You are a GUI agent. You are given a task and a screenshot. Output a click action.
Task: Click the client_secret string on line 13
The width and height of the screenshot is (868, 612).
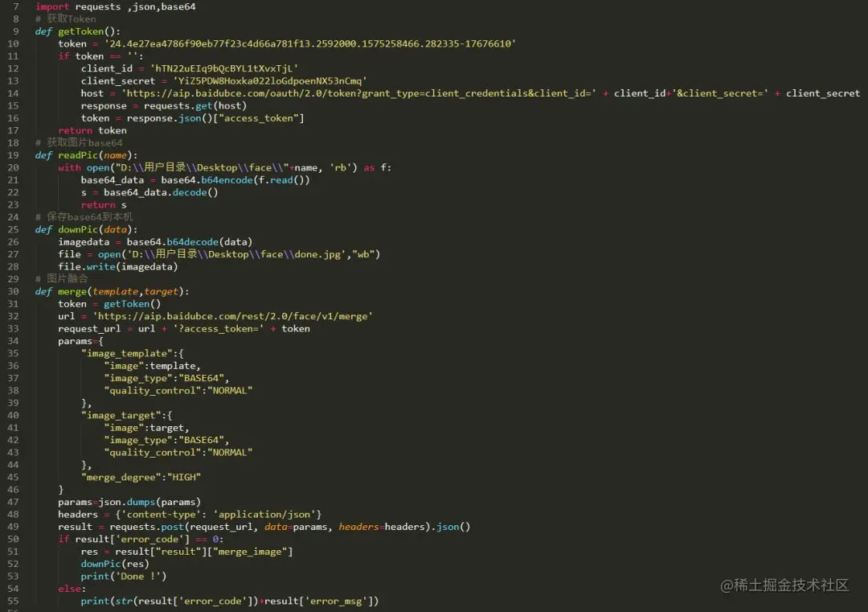(x=269, y=81)
